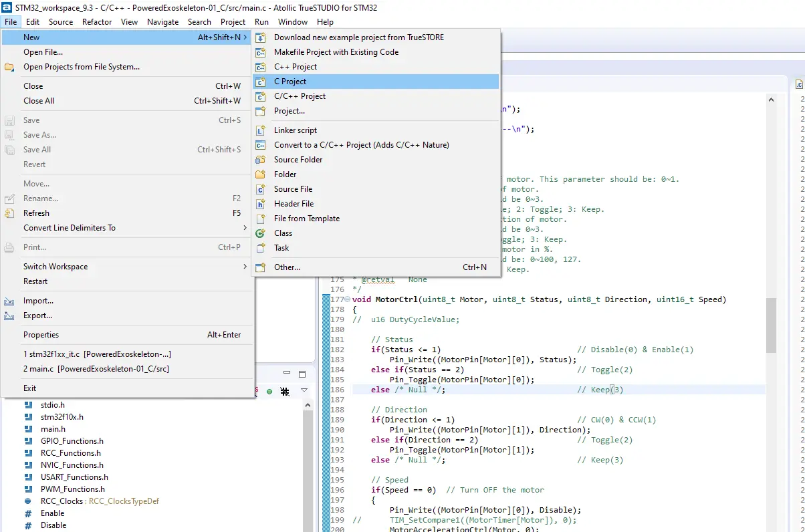
Task: Open the Project menu
Action: pyautogui.click(x=233, y=22)
